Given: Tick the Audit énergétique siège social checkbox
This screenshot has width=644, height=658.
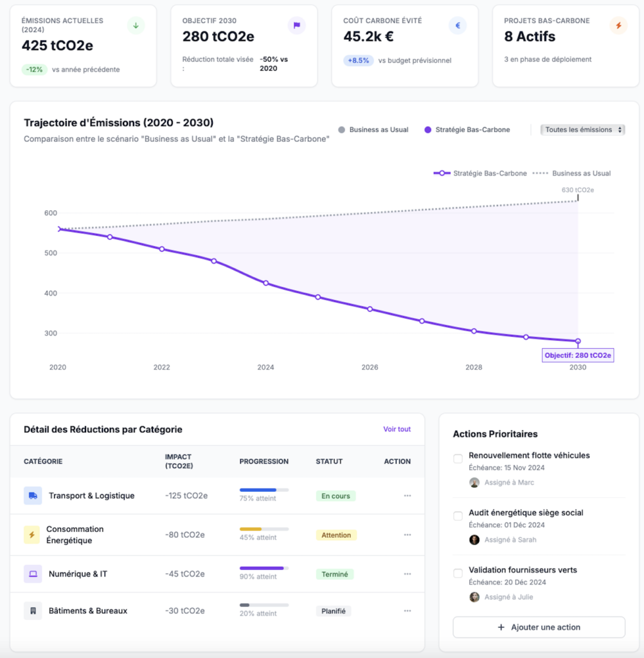Looking at the screenshot, I should pyautogui.click(x=458, y=516).
